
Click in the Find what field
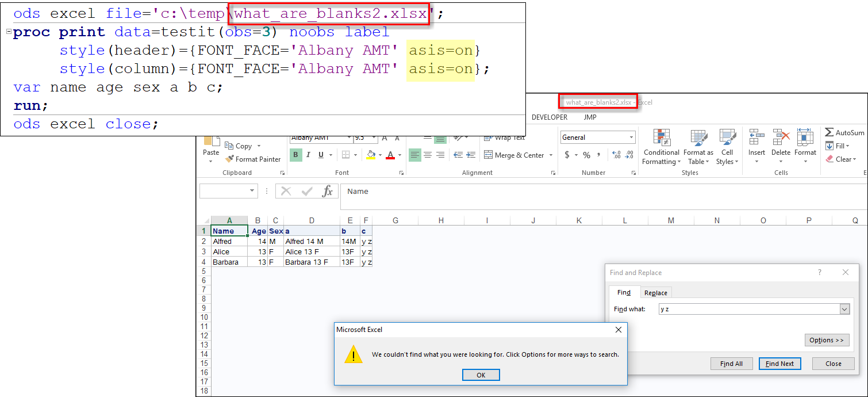point(747,309)
